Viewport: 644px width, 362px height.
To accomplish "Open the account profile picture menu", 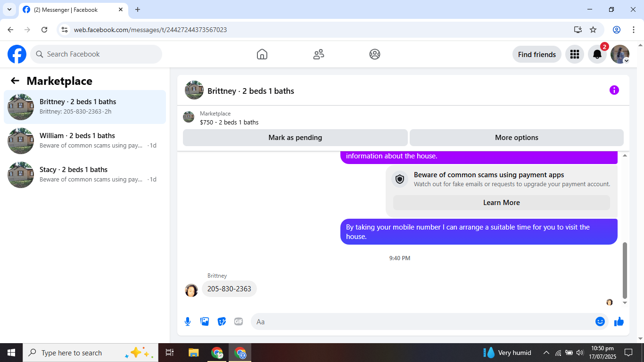I will pos(619,54).
